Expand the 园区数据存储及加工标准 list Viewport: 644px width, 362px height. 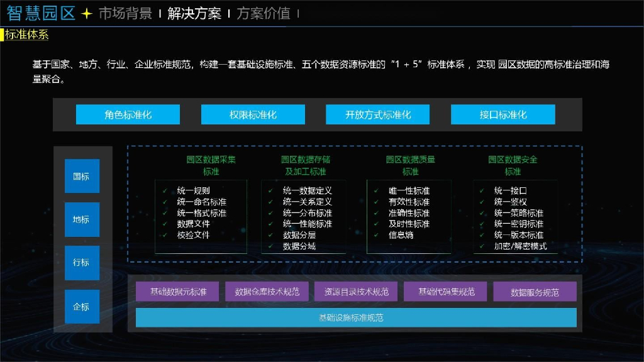pyautogui.click(x=305, y=165)
